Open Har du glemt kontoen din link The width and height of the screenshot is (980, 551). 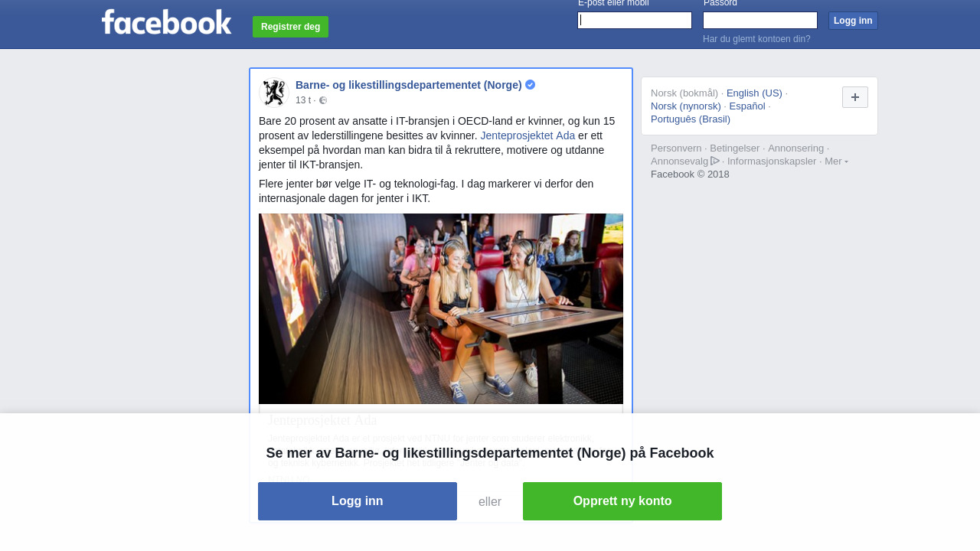pyautogui.click(x=756, y=39)
